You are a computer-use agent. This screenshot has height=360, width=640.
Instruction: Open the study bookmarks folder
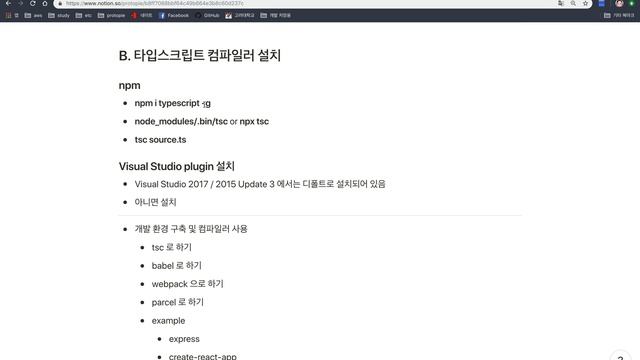[59, 16]
